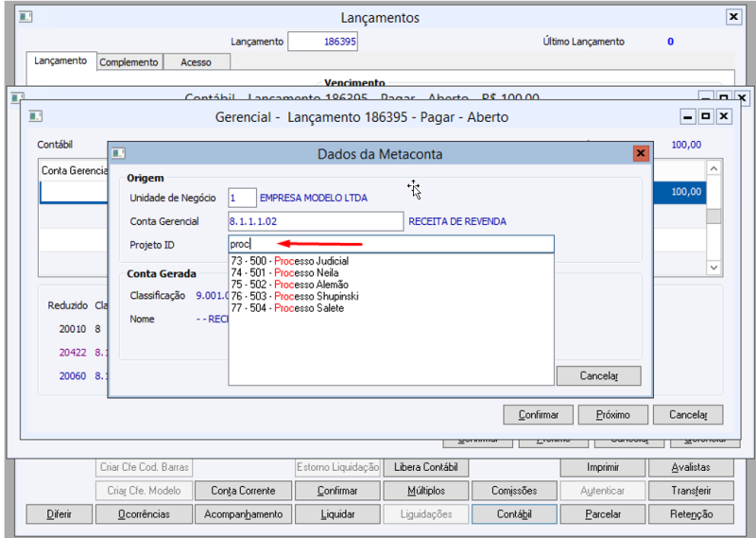The image size is (756, 538).
Task: Maximize the Gerencial window
Action: 706,116
